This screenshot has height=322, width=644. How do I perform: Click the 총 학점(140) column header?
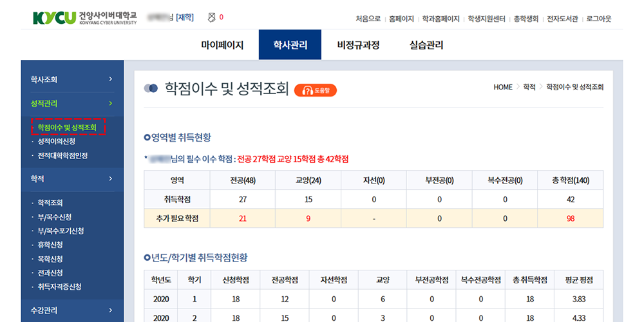[x=571, y=180]
